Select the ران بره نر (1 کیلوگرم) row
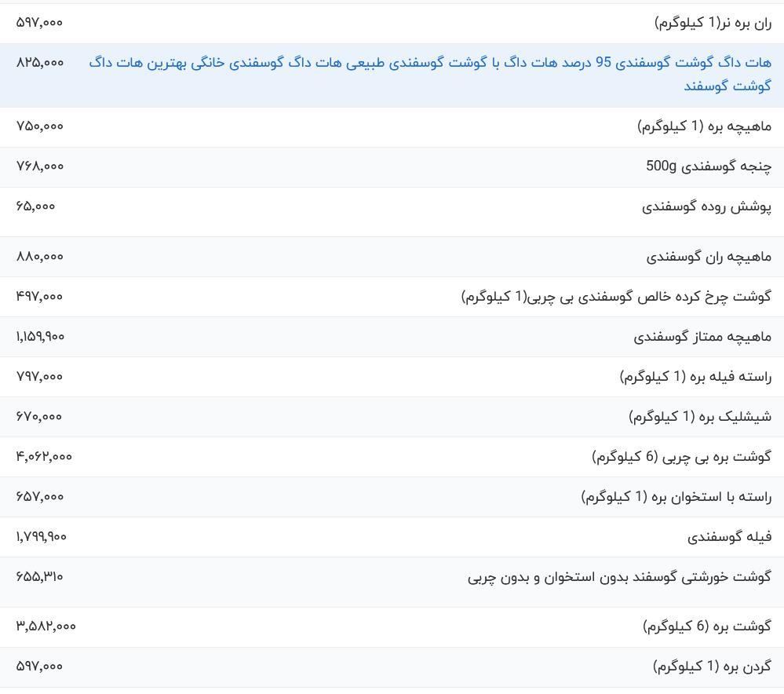 392,23
